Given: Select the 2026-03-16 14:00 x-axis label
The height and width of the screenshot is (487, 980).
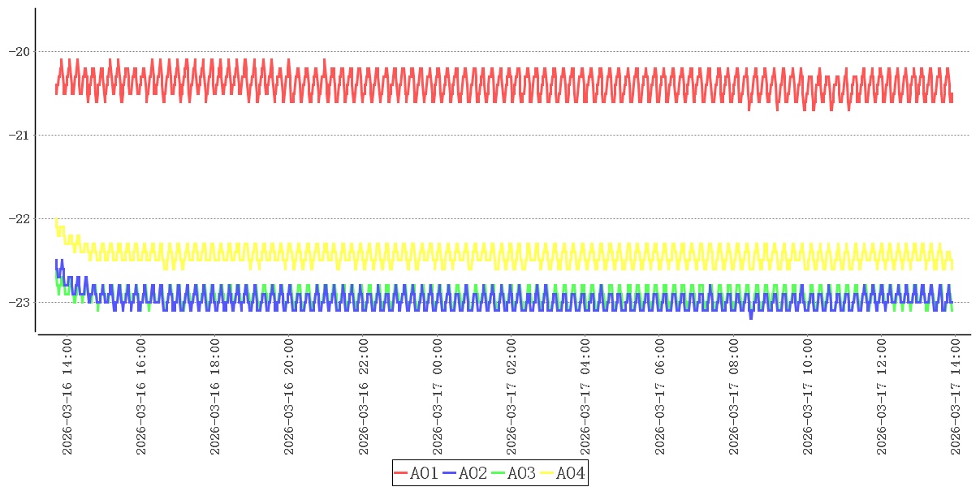Looking at the screenshot, I should pyautogui.click(x=67, y=397).
